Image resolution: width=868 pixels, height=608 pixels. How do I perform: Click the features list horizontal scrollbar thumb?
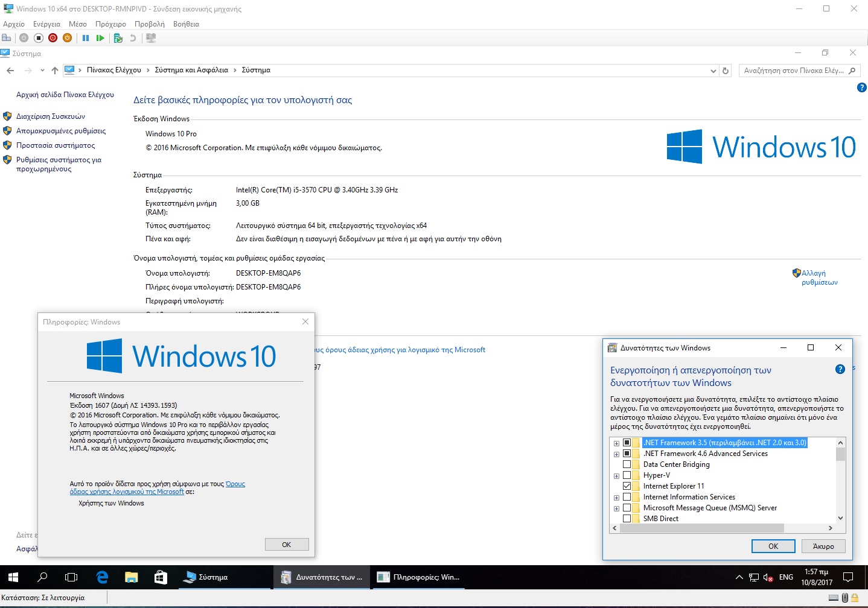[x=701, y=528]
